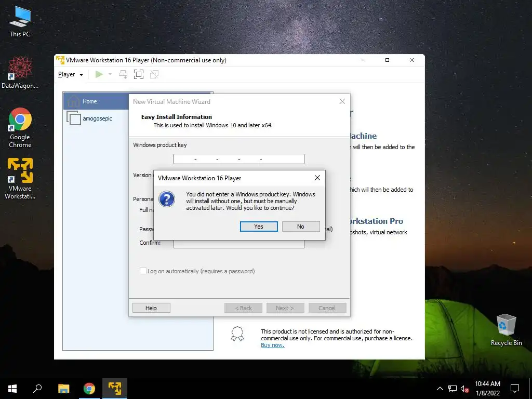
Task: Click the amogosepic VM icon
Action: [74, 118]
